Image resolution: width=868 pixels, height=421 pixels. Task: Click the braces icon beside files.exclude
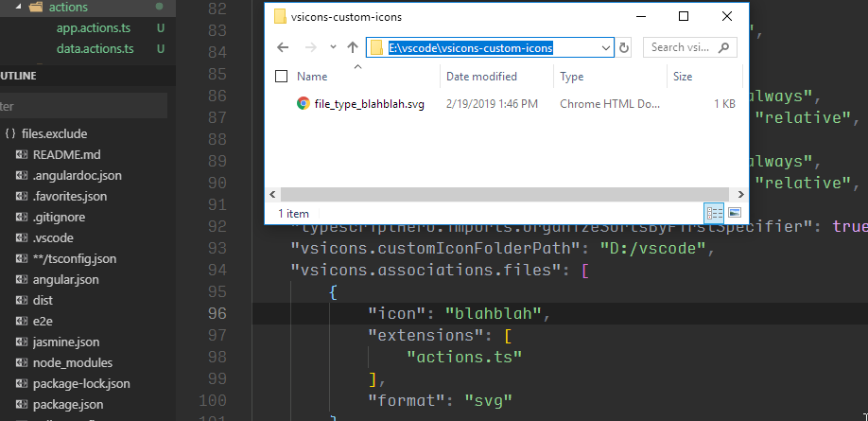pyautogui.click(x=10, y=134)
